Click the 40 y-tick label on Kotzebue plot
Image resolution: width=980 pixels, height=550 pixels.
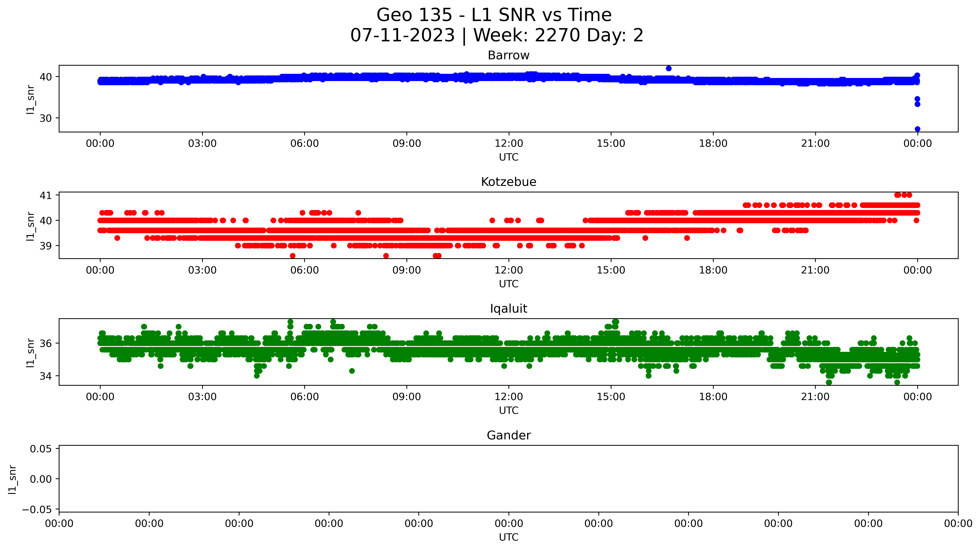pos(46,221)
